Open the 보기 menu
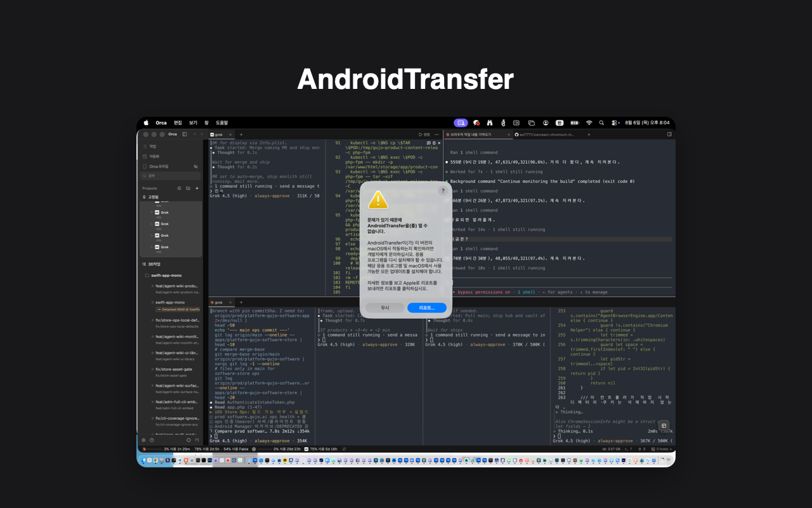 click(193, 123)
